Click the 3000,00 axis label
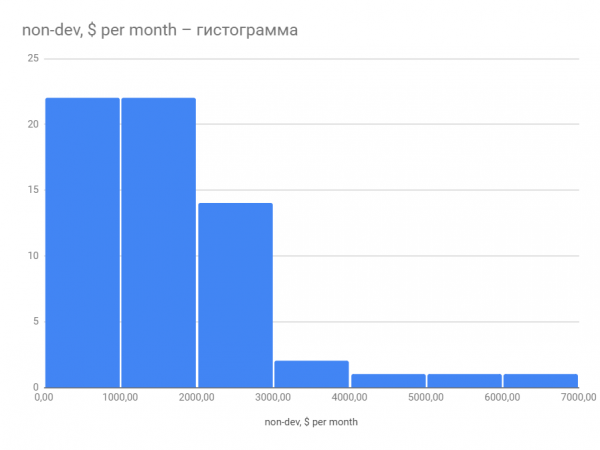 pos(273,397)
